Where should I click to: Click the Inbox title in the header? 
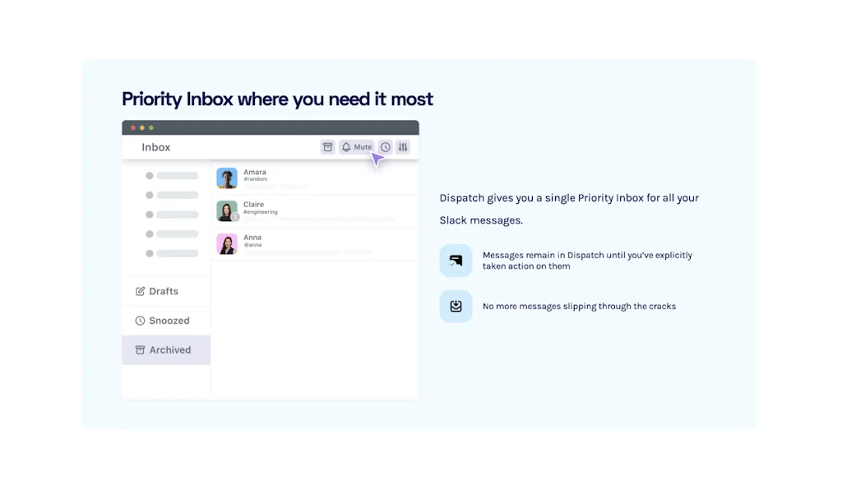156,147
